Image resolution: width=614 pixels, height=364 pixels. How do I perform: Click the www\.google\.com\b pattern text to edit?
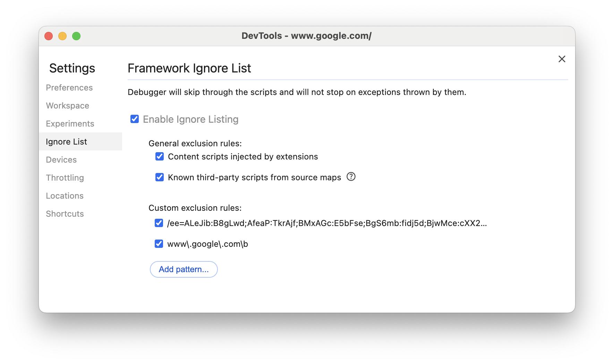[x=208, y=244]
